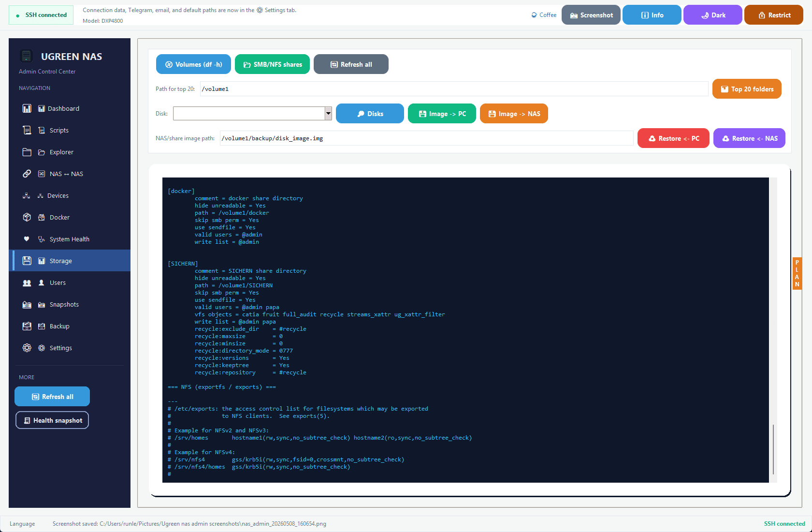The image size is (812, 532).
Task: Click the UGREEN NAS logo icon
Action: pyautogui.click(x=27, y=56)
